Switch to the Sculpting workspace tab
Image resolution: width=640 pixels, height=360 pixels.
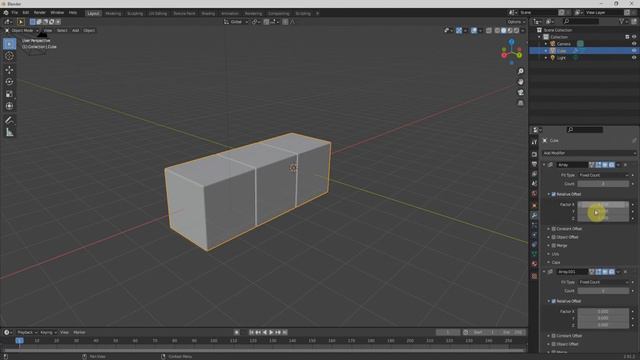[135, 13]
